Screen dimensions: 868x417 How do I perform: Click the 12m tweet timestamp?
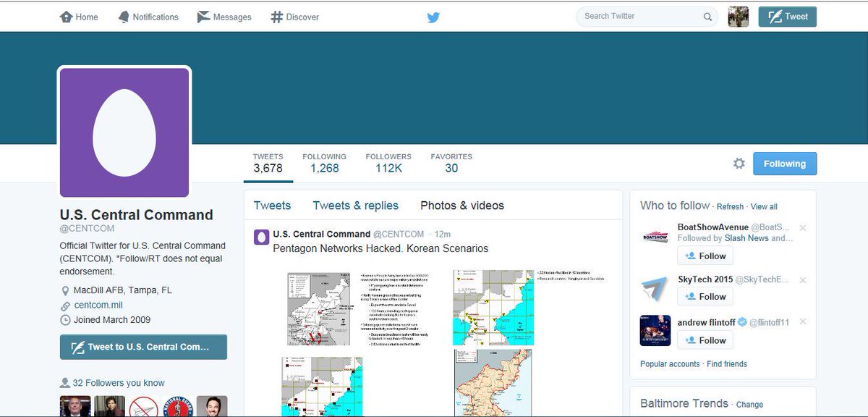coord(443,235)
